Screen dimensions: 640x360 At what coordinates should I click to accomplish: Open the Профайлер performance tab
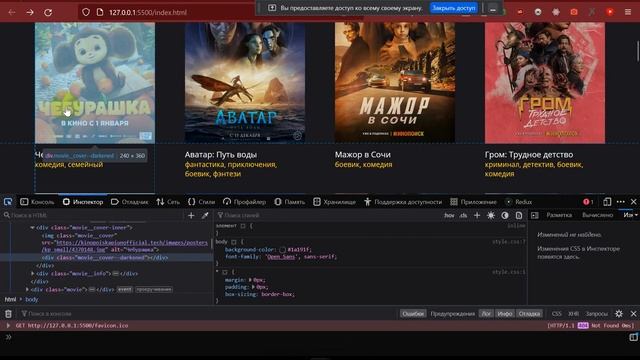[x=244, y=202]
